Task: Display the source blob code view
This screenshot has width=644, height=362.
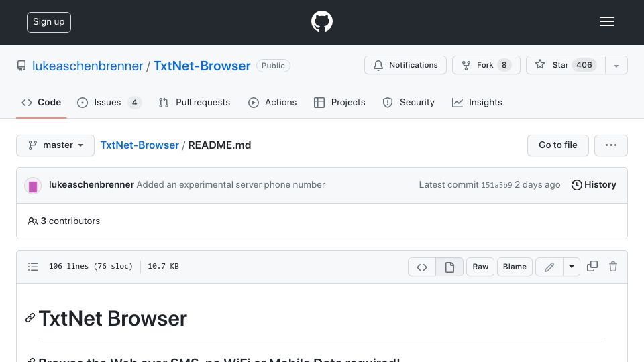Action: [422, 267]
